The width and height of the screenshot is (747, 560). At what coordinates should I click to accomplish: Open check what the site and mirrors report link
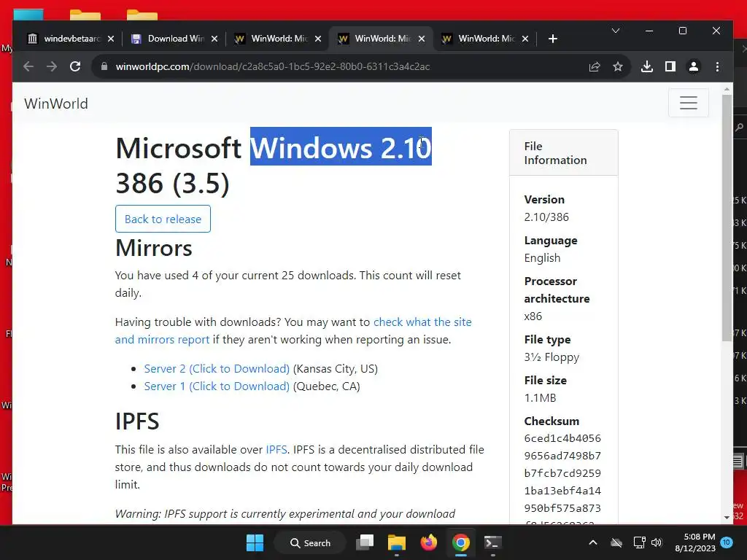[x=293, y=330]
